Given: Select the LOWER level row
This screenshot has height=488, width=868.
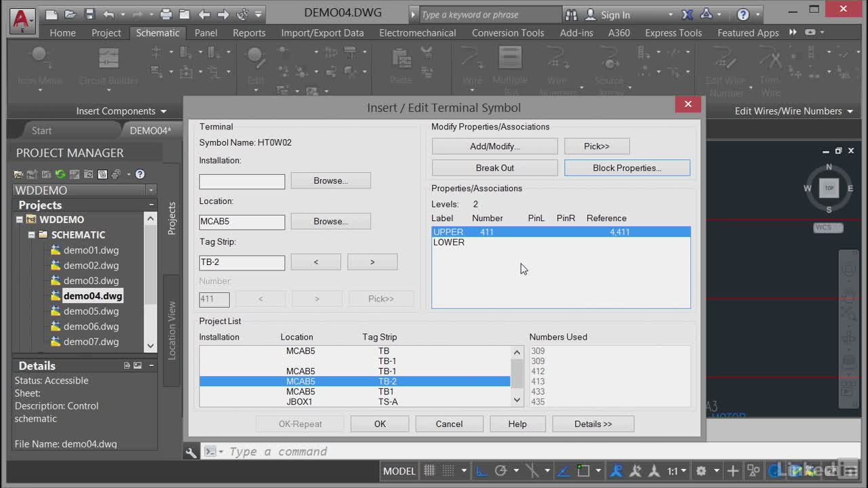Looking at the screenshot, I should coord(561,242).
